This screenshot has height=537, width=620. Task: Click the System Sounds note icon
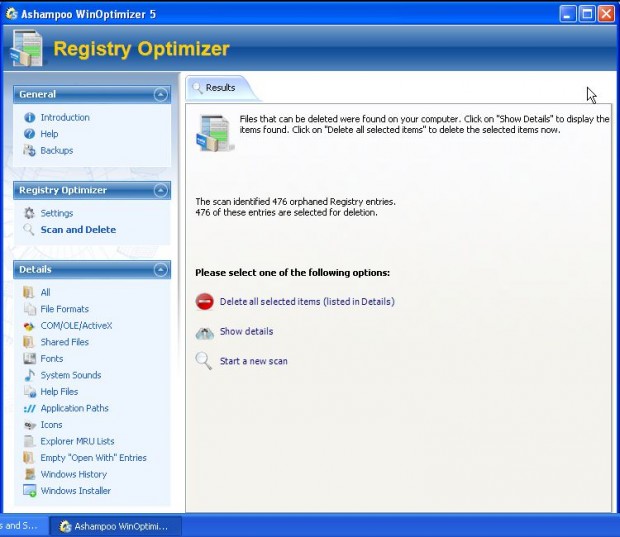(x=30, y=375)
